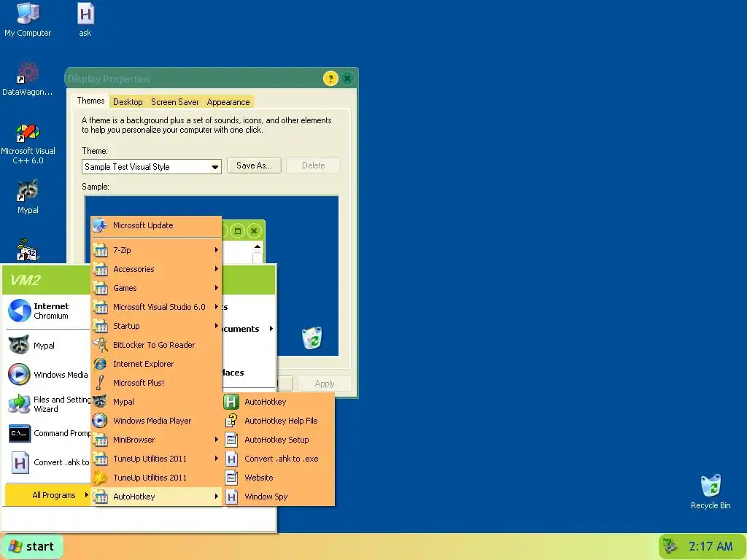The image size is (747, 560).
Task: Open AutoHotkey Website shortcut
Action: [x=279, y=478]
